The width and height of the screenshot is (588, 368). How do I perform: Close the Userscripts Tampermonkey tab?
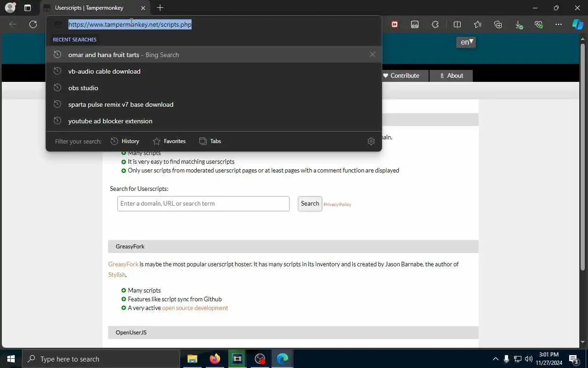tap(143, 8)
